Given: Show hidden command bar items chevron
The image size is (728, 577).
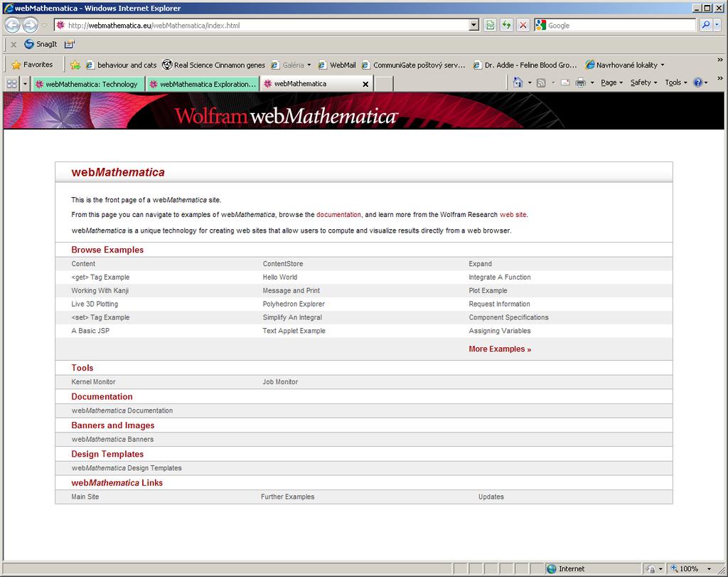Looking at the screenshot, I should (720, 78).
